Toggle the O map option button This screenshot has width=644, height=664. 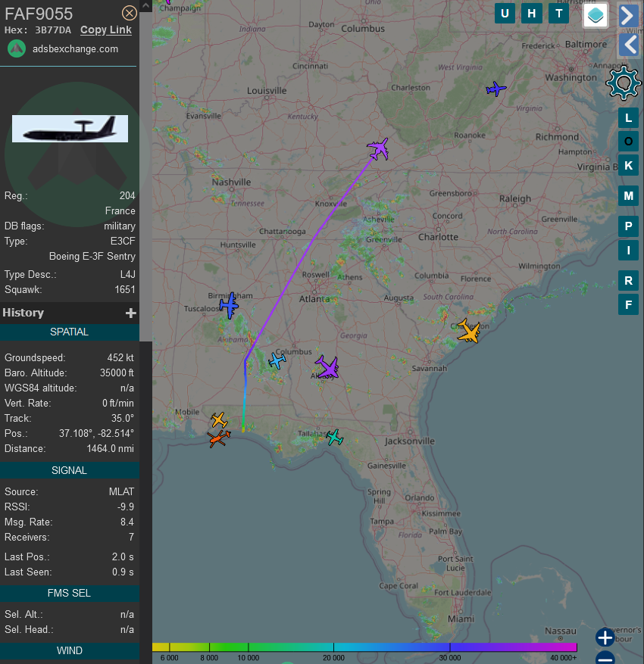[628, 142]
